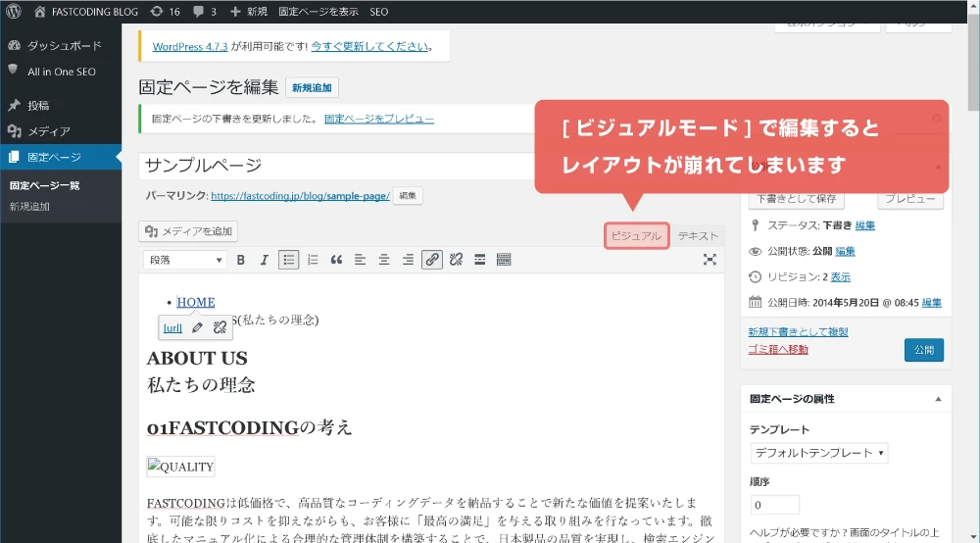Viewport: 980px width, 543px height.
Task: Click 今すぐ更新してください link
Action: pyautogui.click(x=369, y=46)
